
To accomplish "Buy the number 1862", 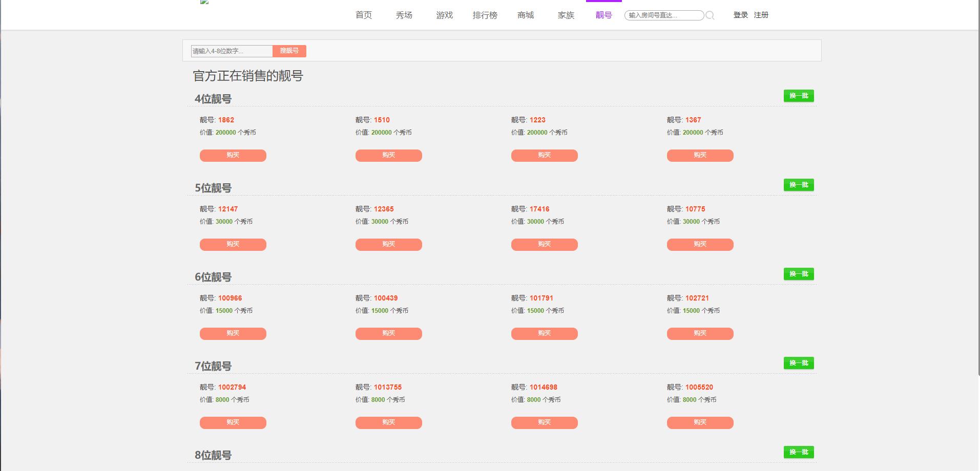I will pos(233,156).
